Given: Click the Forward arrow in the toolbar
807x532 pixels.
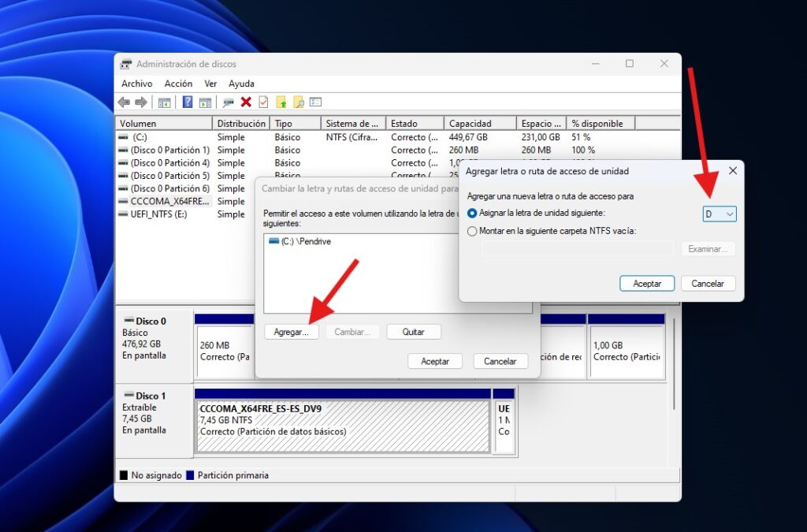Looking at the screenshot, I should 140,102.
